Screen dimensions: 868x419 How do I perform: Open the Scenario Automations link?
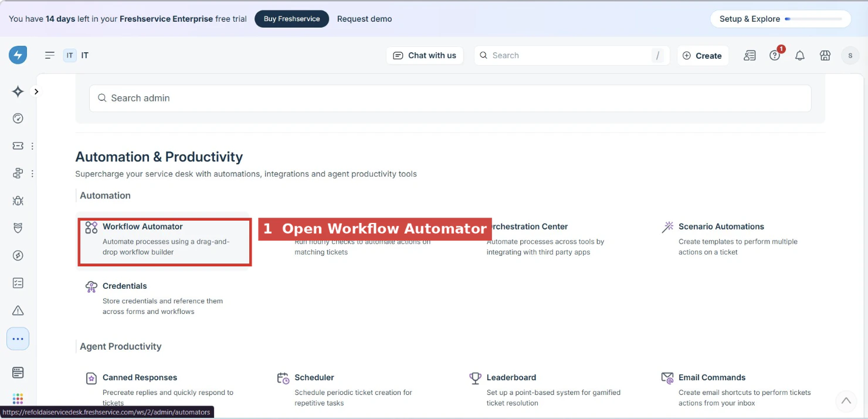click(721, 227)
